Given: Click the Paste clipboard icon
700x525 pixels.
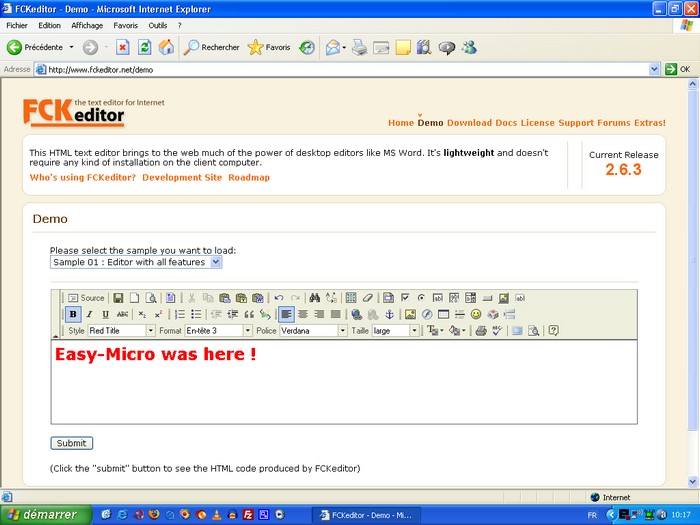Looking at the screenshot, I should coord(225,298).
